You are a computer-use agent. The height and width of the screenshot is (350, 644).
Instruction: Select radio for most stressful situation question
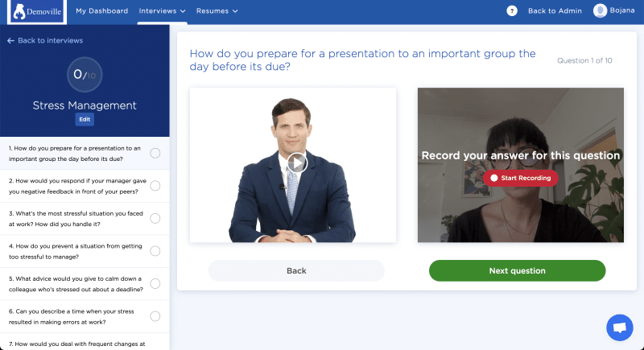pyautogui.click(x=155, y=218)
